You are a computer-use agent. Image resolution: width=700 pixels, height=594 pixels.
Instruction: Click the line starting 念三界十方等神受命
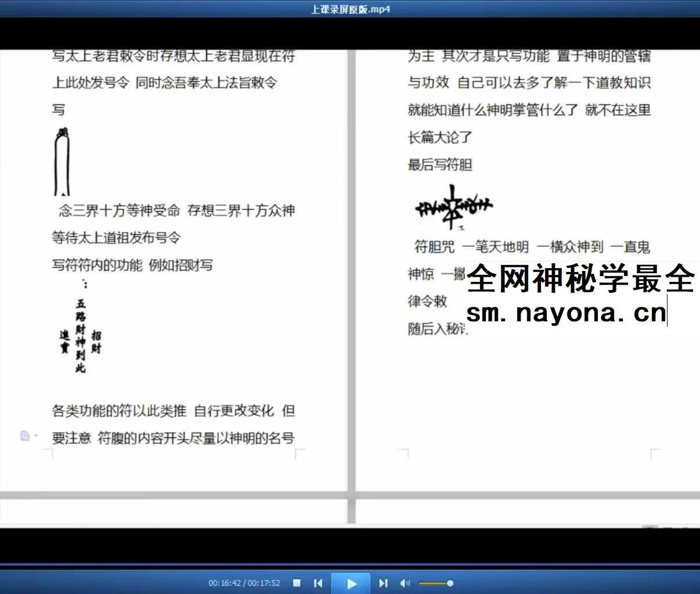click(x=176, y=210)
